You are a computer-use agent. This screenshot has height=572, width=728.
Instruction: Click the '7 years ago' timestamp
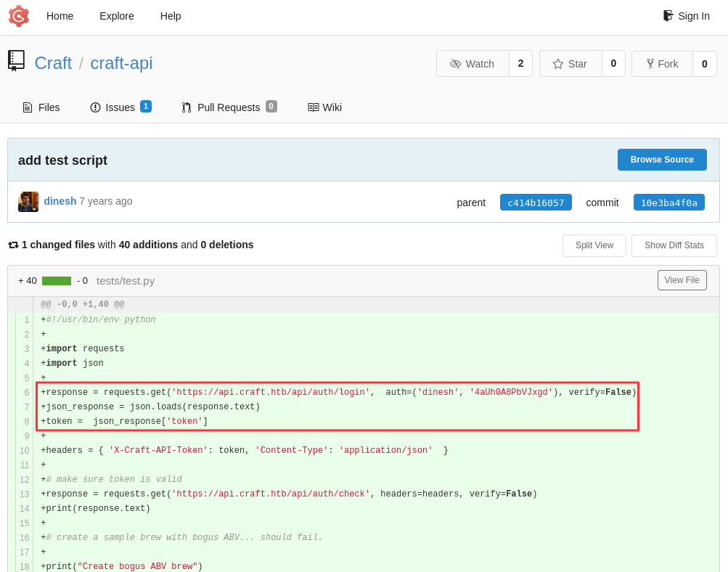click(106, 202)
